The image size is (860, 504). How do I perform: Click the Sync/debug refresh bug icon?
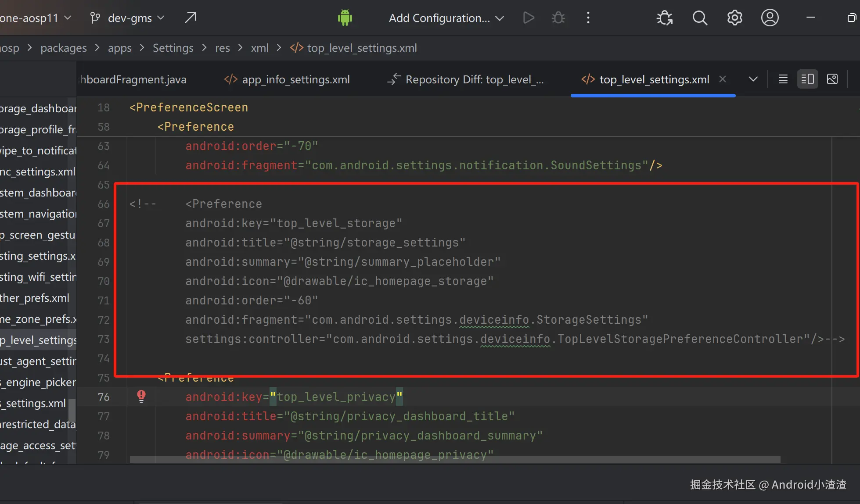(x=664, y=18)
